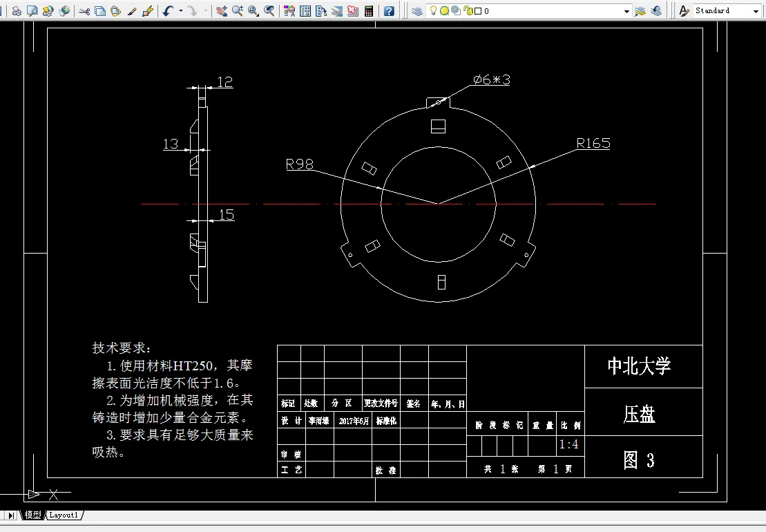Switch to the 模型 (Model) tab

pyautogui.click(x=32, y=515)
